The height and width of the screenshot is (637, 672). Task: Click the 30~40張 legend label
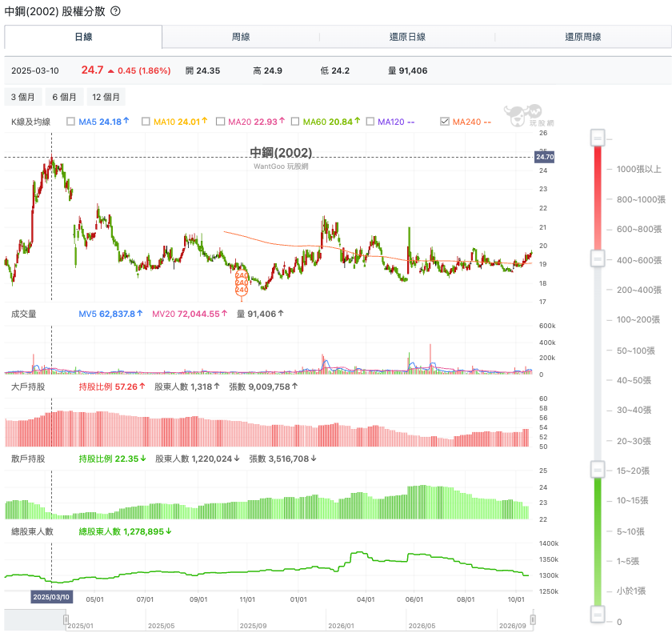tap(634, 411)
